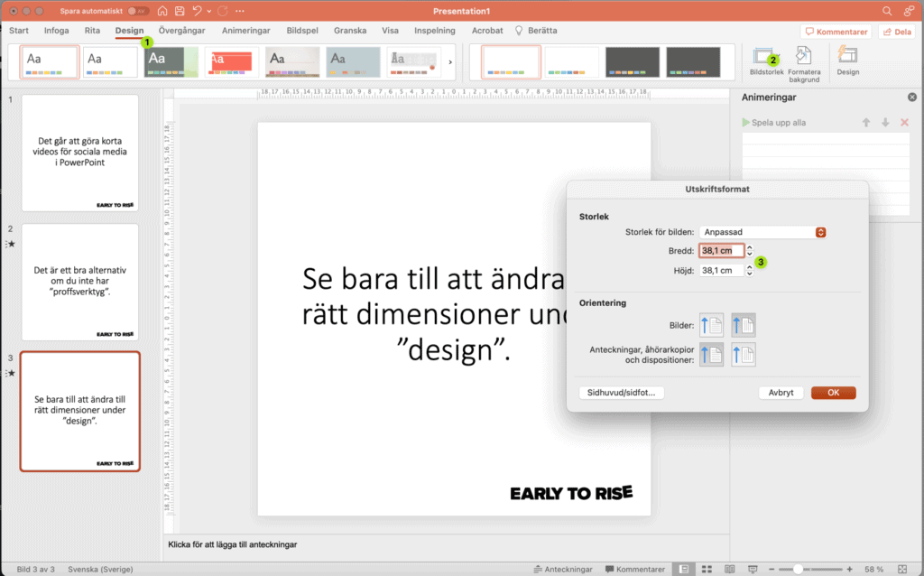Viewport: 924px width, 576px height.
Task: Set Bilder orientation to portrait
Action: (x=711, y=325)
